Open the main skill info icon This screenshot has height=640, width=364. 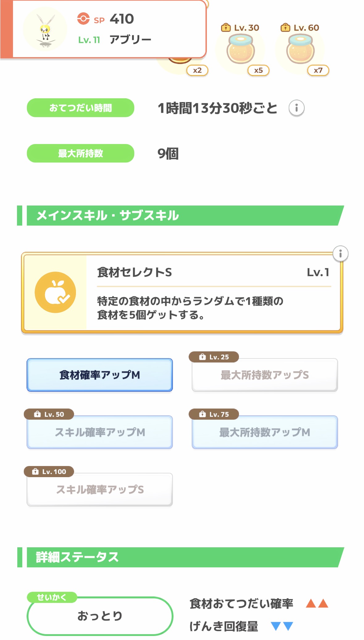point(340,254)
